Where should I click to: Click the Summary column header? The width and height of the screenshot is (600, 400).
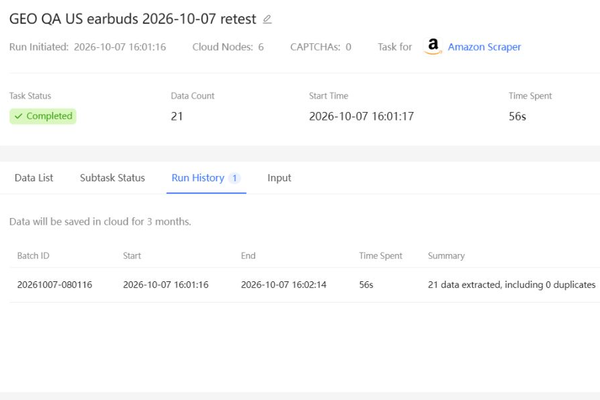click(x=446, y=256)
